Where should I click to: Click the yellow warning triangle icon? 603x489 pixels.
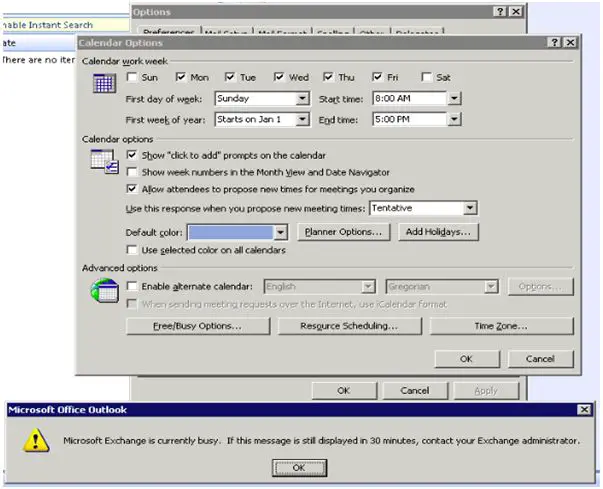36,440
